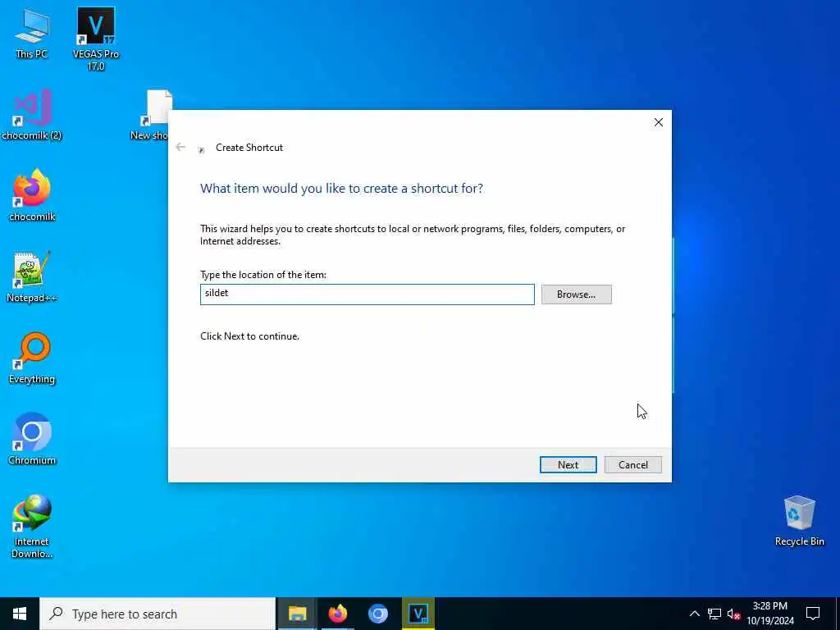Show hidden system tray icons
The height and width of the screenshot is (630, 840).
point(694,614)
